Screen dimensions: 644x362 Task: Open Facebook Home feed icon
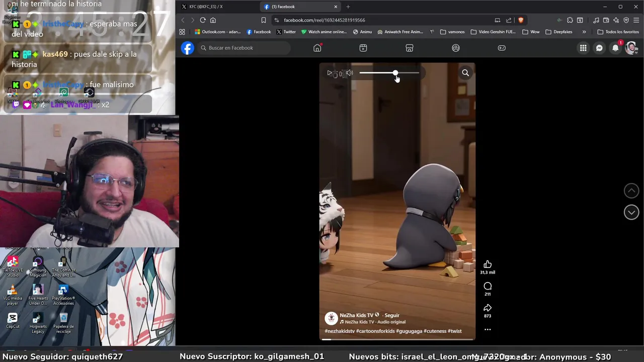tap(317, 48)
